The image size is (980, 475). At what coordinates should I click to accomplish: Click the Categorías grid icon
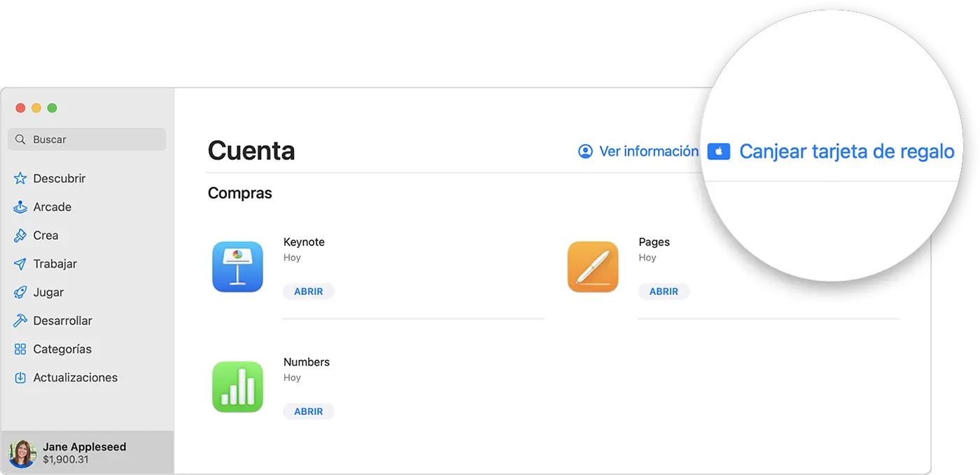tap(20, 349)
